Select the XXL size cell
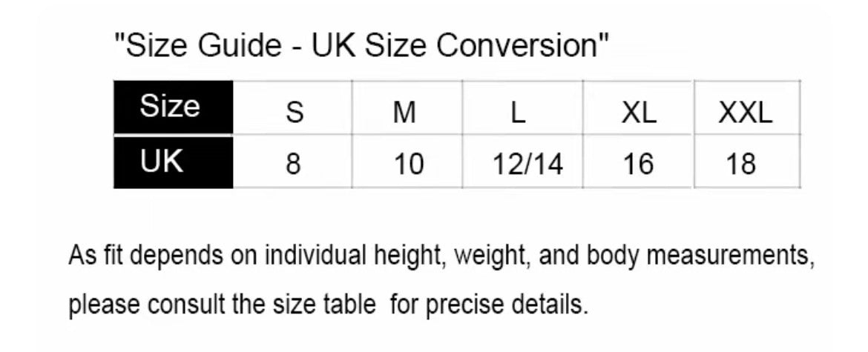This screenshot has height=352, width=868. point(747,107)
